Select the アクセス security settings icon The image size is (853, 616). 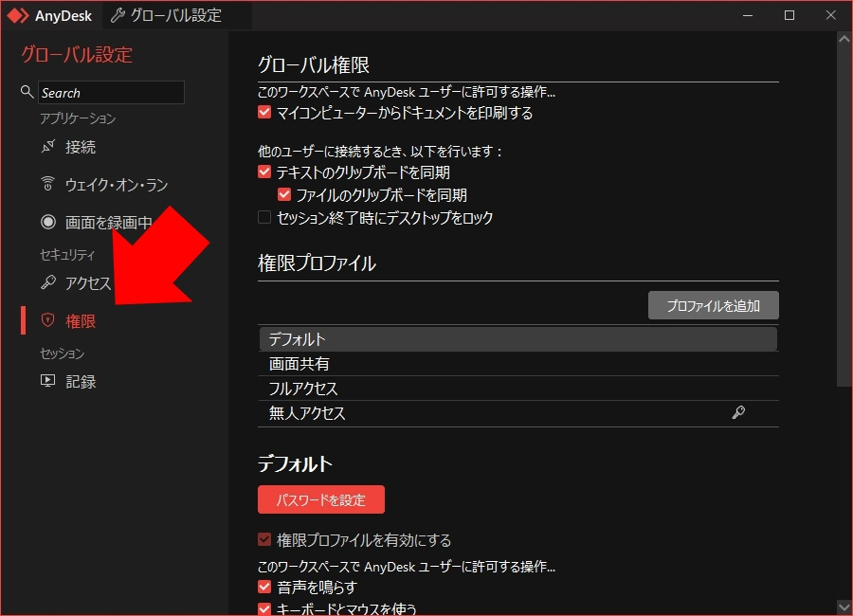pyautogui.click(x=47, y=282)
